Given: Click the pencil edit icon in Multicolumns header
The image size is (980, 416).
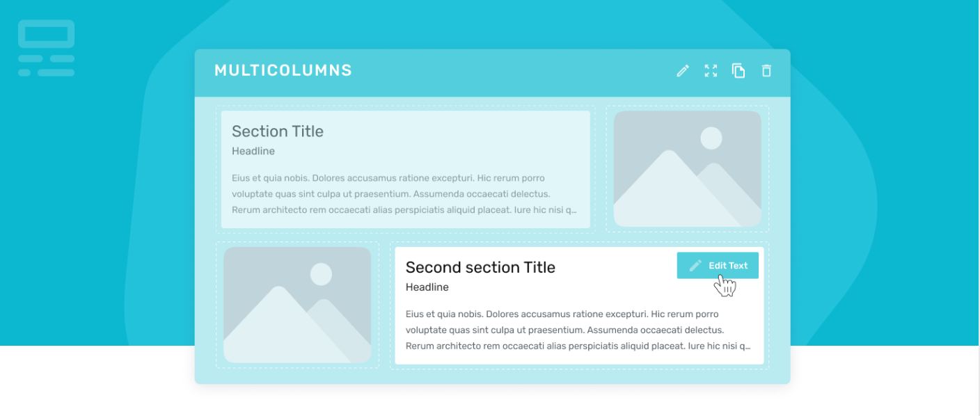Looking at the screenshot, I should 683,70.
